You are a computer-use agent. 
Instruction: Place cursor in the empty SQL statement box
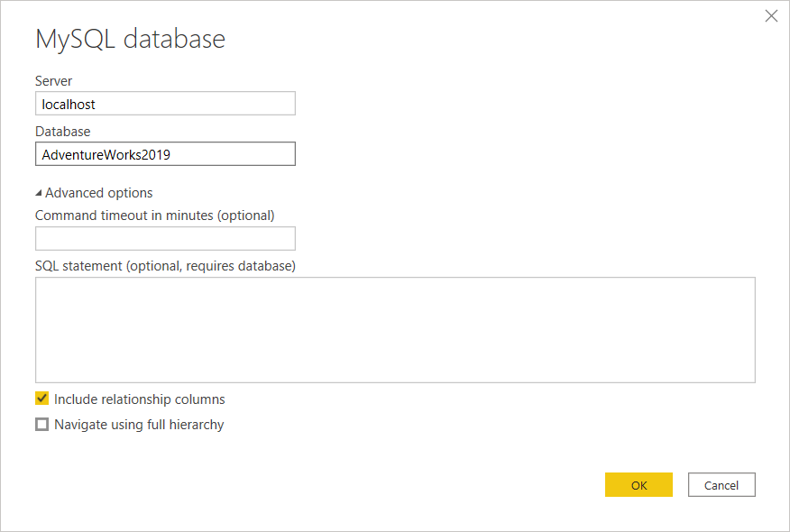click(395, 328)
